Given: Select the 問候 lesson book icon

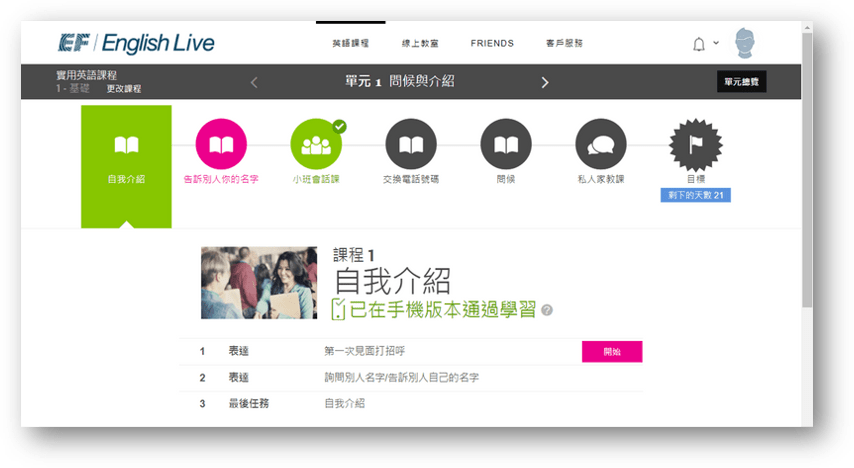Looking at the screenshot, I should [505, 144].
